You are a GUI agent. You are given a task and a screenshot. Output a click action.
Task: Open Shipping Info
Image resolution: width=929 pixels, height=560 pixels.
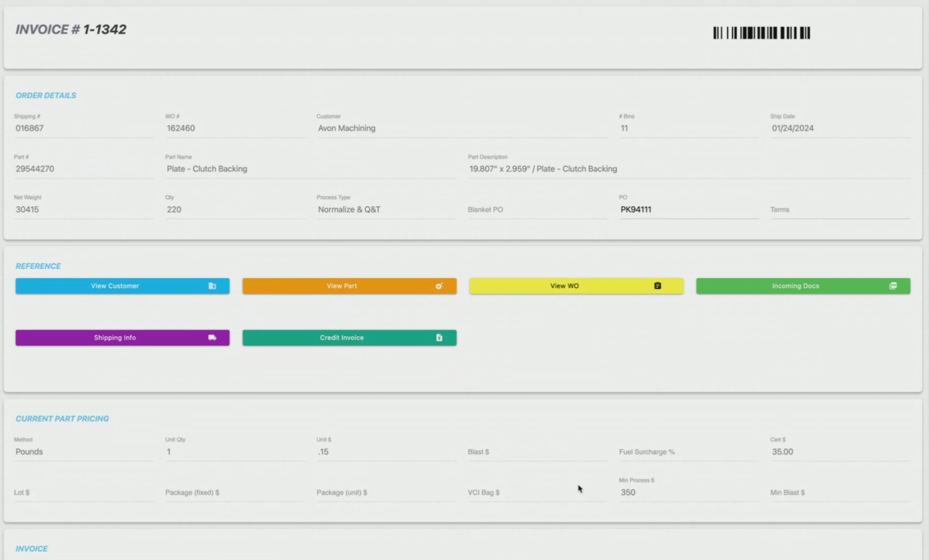point(122,337)
